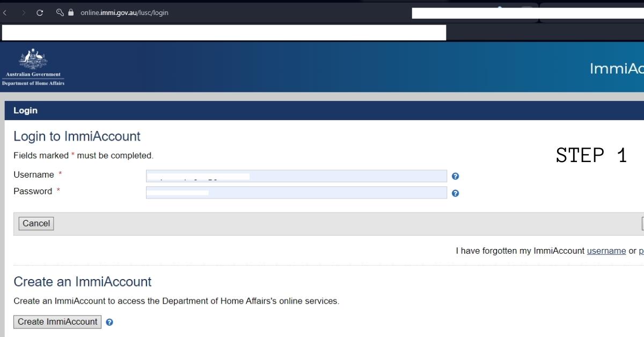Click the browser back arrow
Screen dimensions: 644x337
[4, 13]
